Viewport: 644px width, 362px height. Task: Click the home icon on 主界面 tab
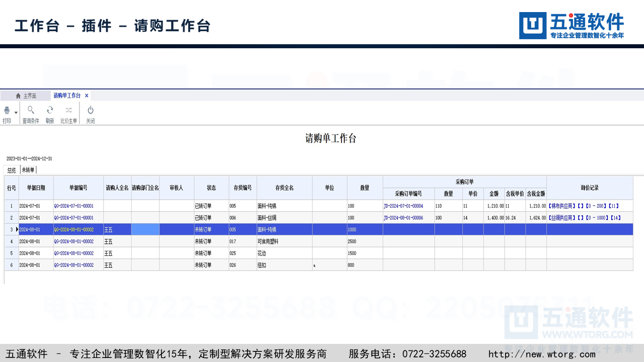point(18,96)
